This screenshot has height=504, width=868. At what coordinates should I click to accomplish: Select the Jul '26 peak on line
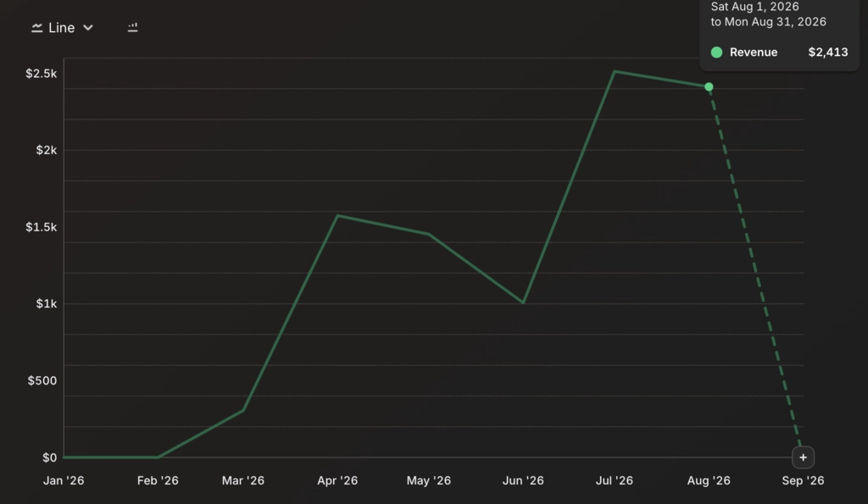pos(615,71)
